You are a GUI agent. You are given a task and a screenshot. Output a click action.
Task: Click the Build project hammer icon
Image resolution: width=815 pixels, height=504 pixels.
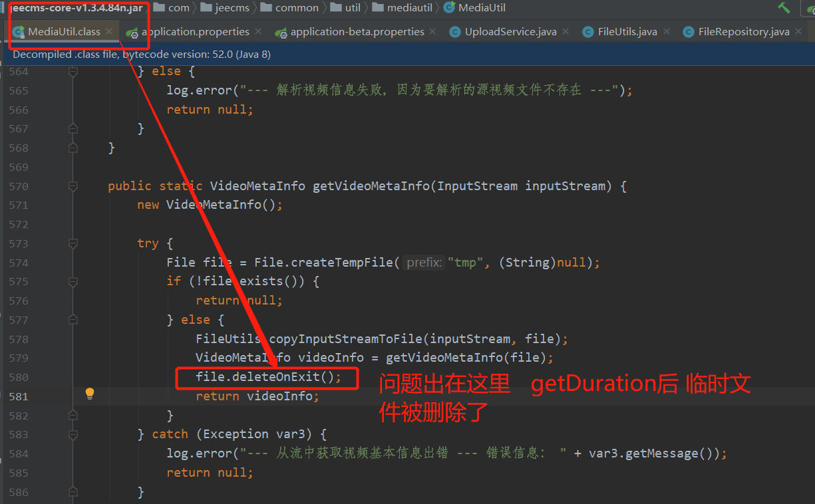tap(784, 8)
